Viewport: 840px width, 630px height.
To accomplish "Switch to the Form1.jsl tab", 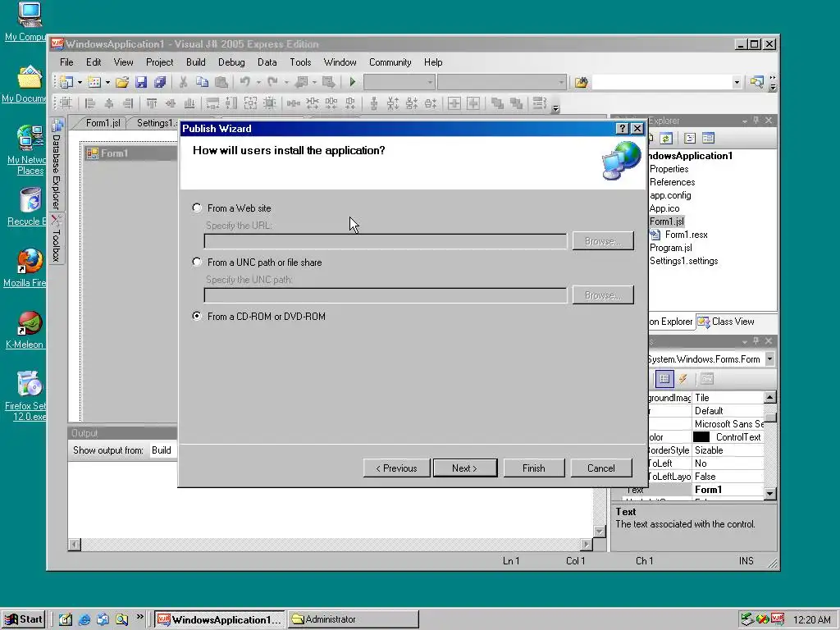I will (103, 123).
